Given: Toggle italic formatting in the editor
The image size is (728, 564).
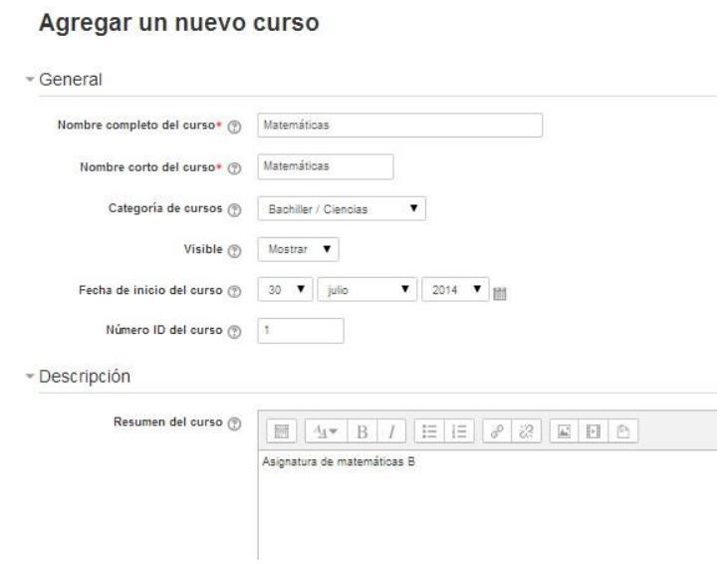Looking at the screenshot, I should 391,431.
